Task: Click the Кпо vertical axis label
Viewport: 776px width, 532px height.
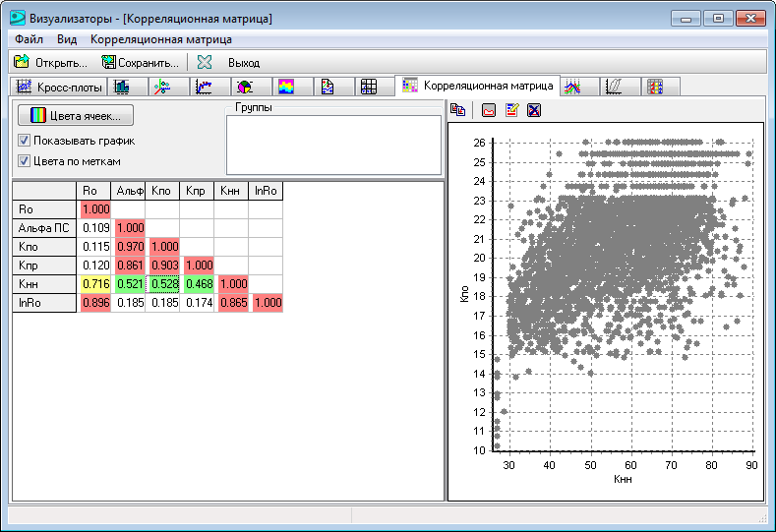Action: (x=464, y=293)
